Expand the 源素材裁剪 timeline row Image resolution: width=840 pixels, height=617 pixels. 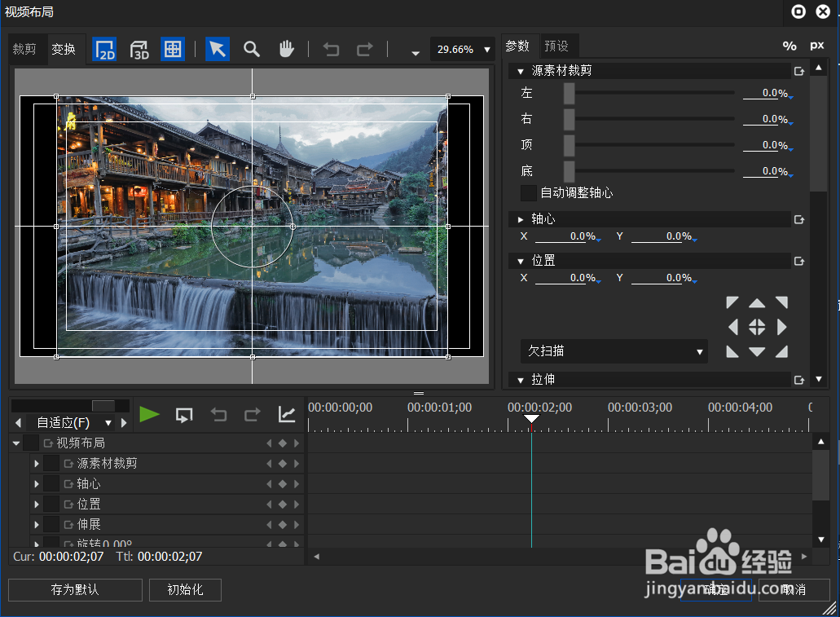37,464
